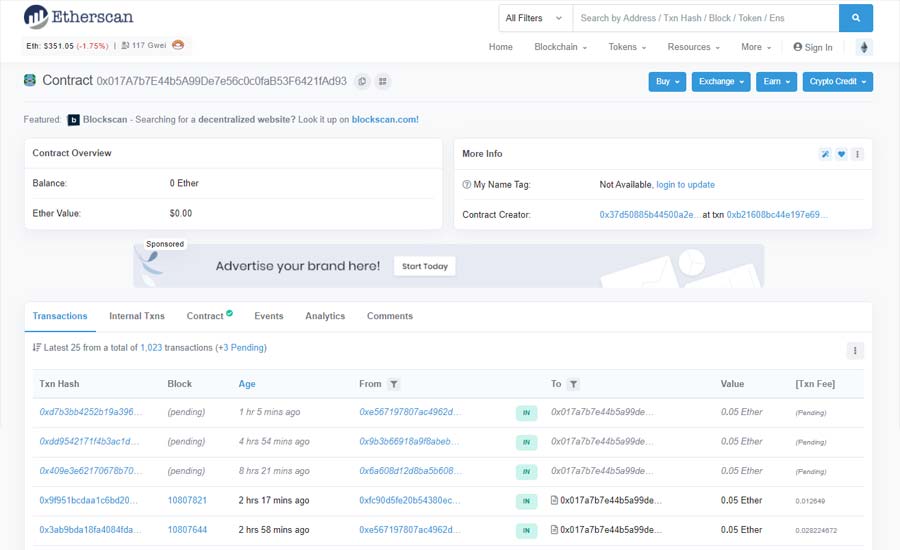Viewport: 900px width, 550px height.
Task: Open the Earn dropdown button
Action: point(776,82)
